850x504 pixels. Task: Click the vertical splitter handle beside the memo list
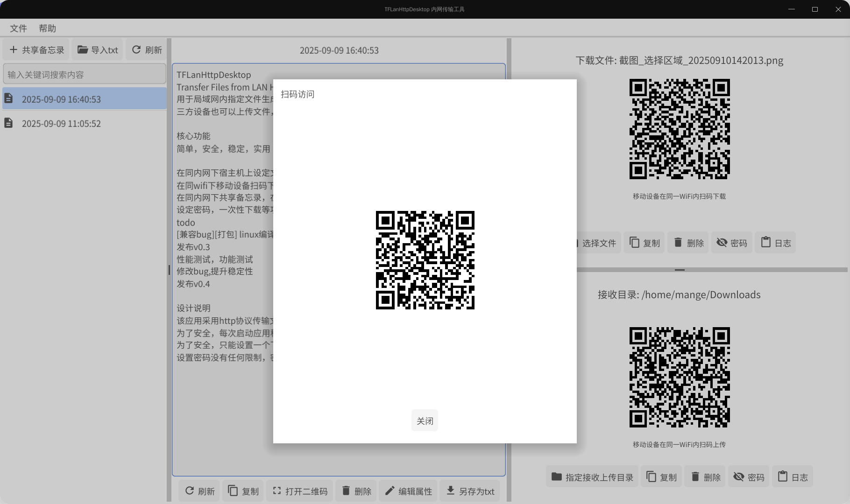click(169, 270)
